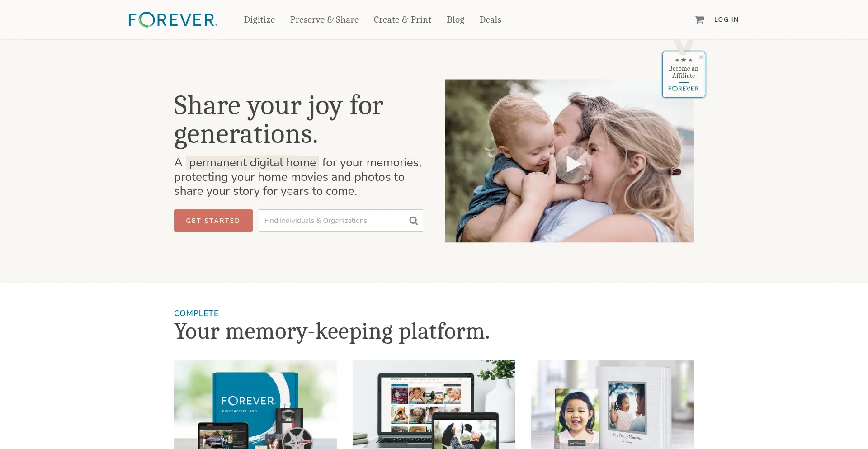Open the FOREVER digitization box thumbnail

click(255, 405)
